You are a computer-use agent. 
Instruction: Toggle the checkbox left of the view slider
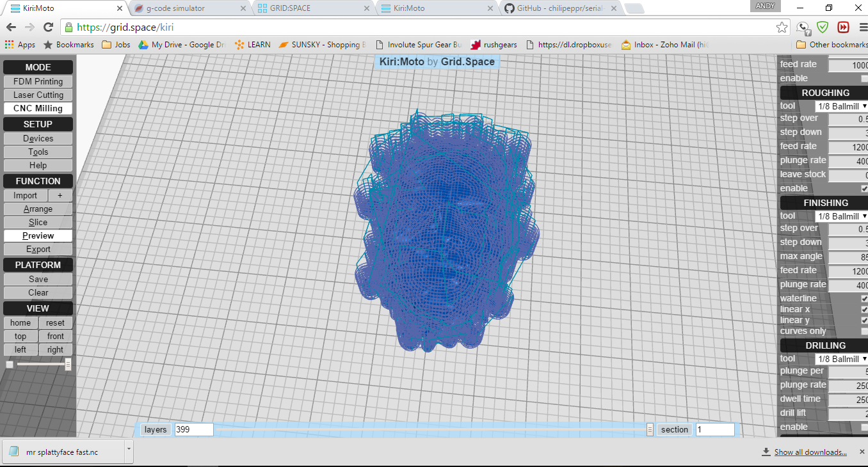point(9,365)
